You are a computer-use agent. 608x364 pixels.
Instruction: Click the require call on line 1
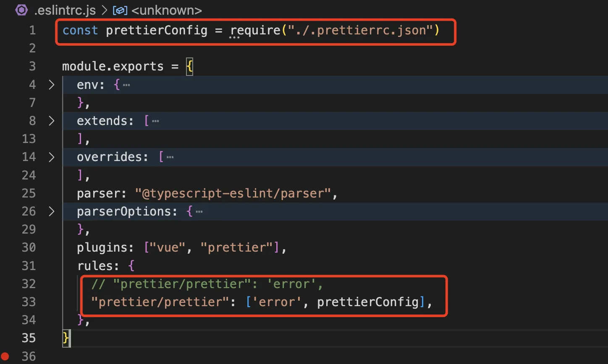[255, 31]
